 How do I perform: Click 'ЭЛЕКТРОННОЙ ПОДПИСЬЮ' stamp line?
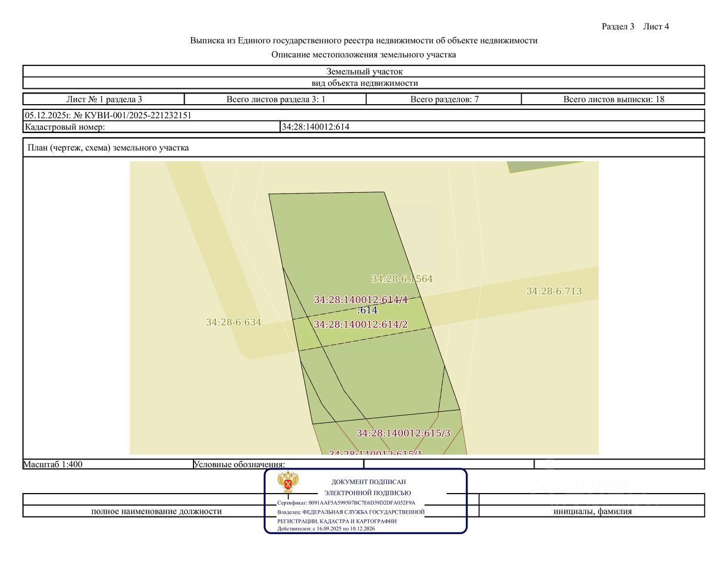tap(368, 493)
